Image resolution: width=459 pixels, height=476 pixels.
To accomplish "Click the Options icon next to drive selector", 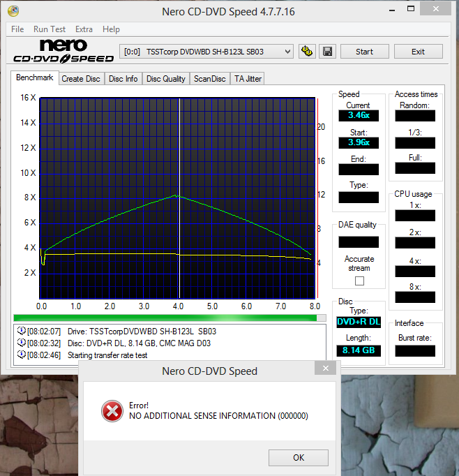I will click(307, 52).
